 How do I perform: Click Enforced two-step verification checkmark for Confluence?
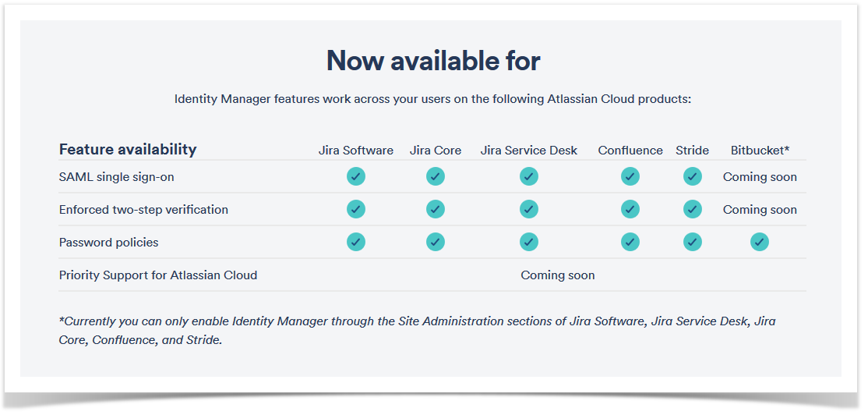630,209
